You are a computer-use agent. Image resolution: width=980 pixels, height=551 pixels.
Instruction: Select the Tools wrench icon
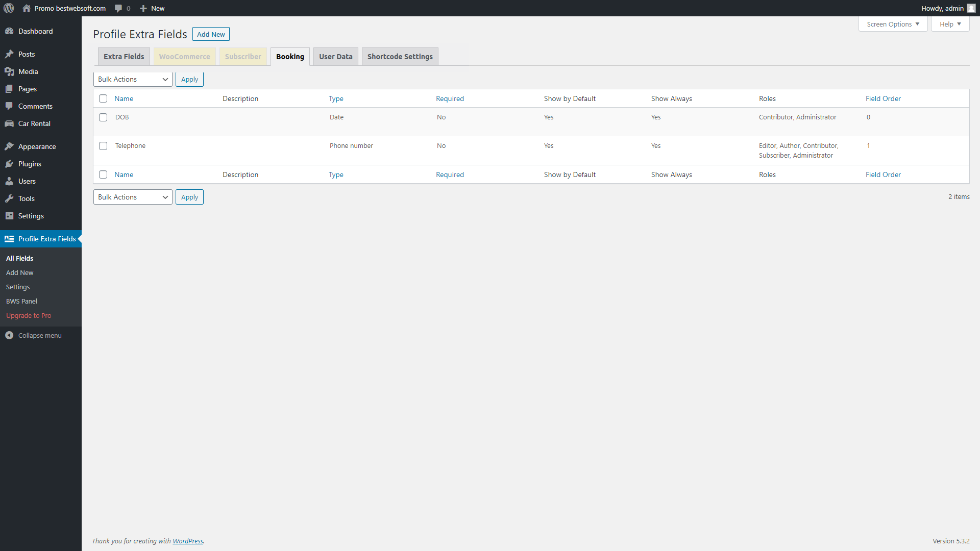[x=10, y=198]
